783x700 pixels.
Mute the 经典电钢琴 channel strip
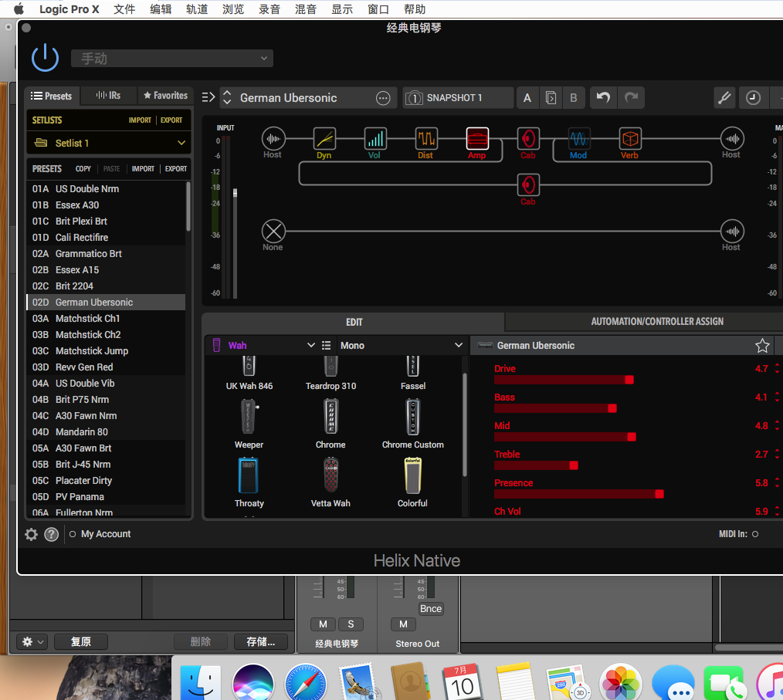click(323, 624)
